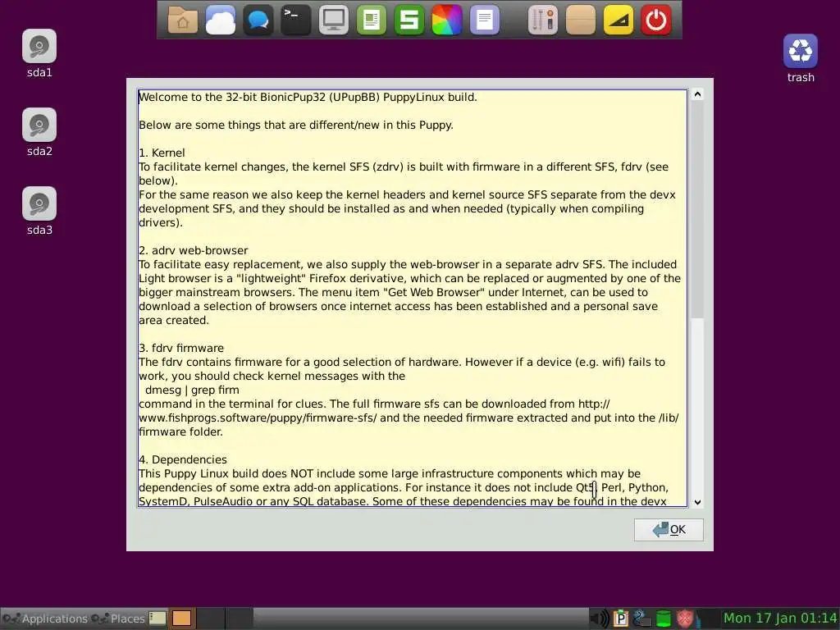The height and width of the screenshot is (630, 840).
Task: Click the clipboard P tray icon
Action: click(x=621, y=619)
